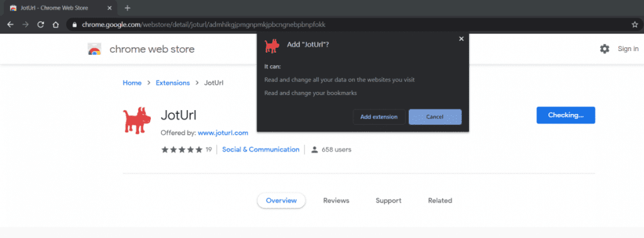This screenshot has height=238, width=644.
Task: Open the Support tab
Action: (x=389, y=201)
